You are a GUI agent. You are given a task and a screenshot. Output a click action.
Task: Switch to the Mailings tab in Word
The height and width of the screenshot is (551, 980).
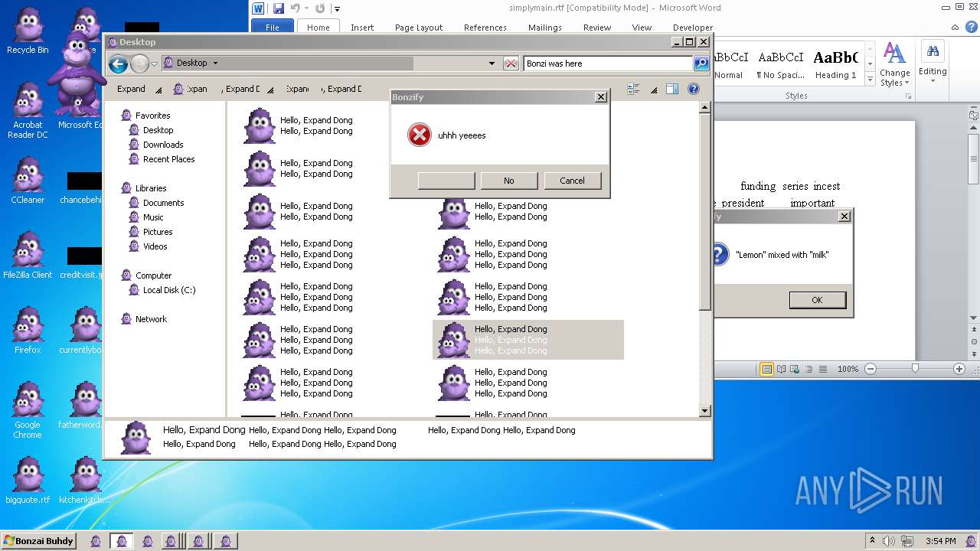click(x=545, y=27)
